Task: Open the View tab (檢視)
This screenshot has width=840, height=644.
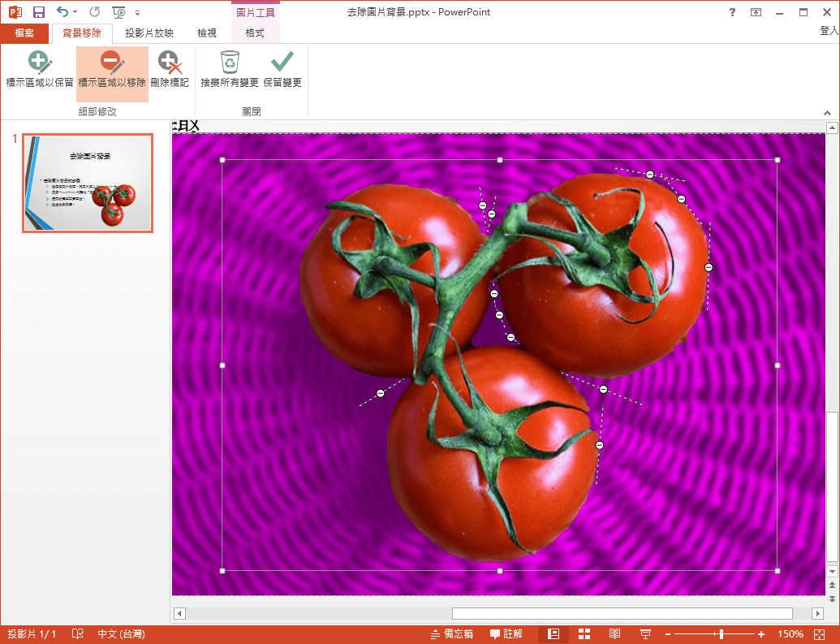Action: 207,32
